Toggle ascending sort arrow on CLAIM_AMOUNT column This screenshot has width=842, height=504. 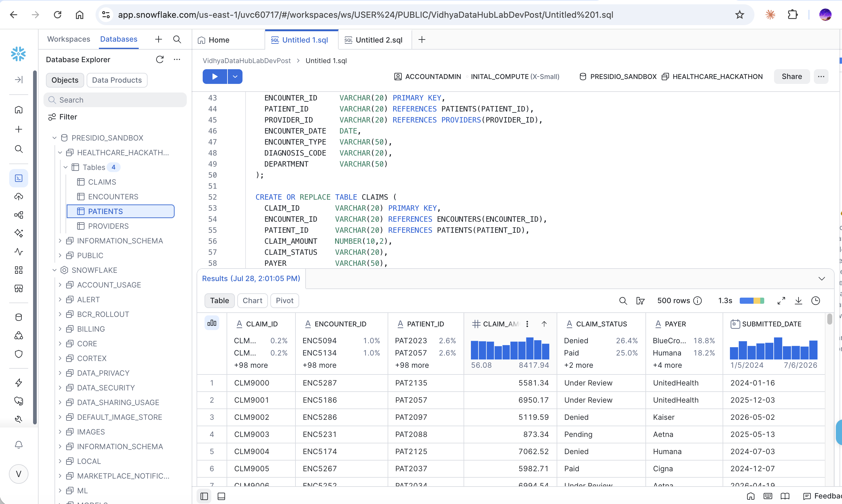[x=544, y=324]
